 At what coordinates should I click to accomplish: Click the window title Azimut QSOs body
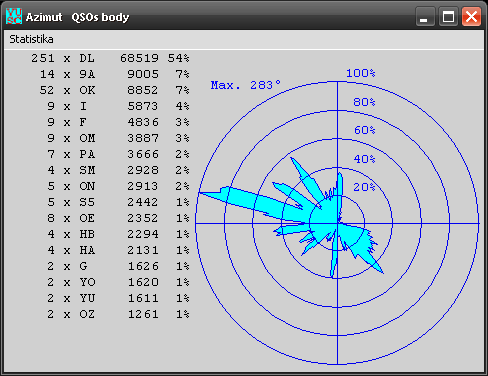77,17
